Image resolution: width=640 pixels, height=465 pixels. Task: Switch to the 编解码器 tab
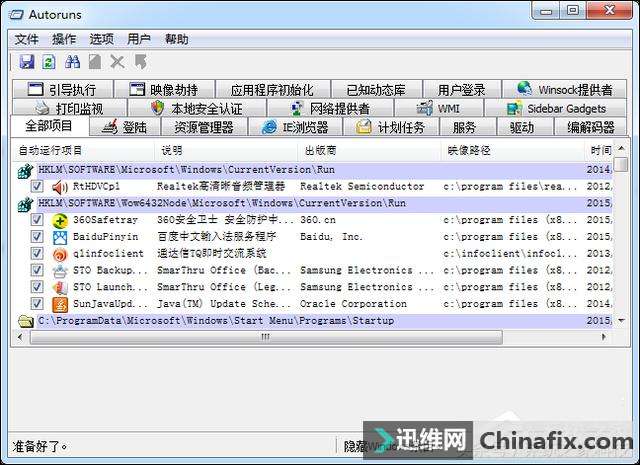[590, 127]
